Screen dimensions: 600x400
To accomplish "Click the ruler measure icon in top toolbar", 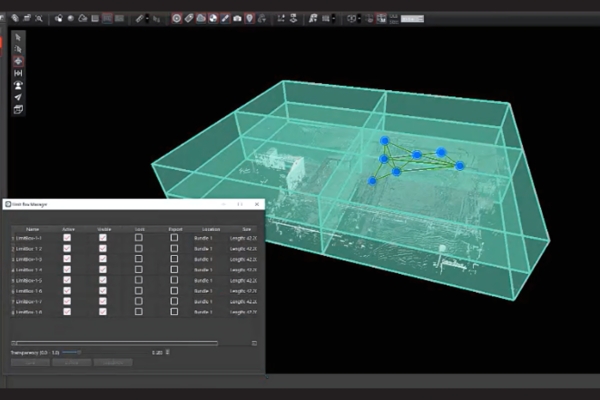I will [x=140, y=18].
